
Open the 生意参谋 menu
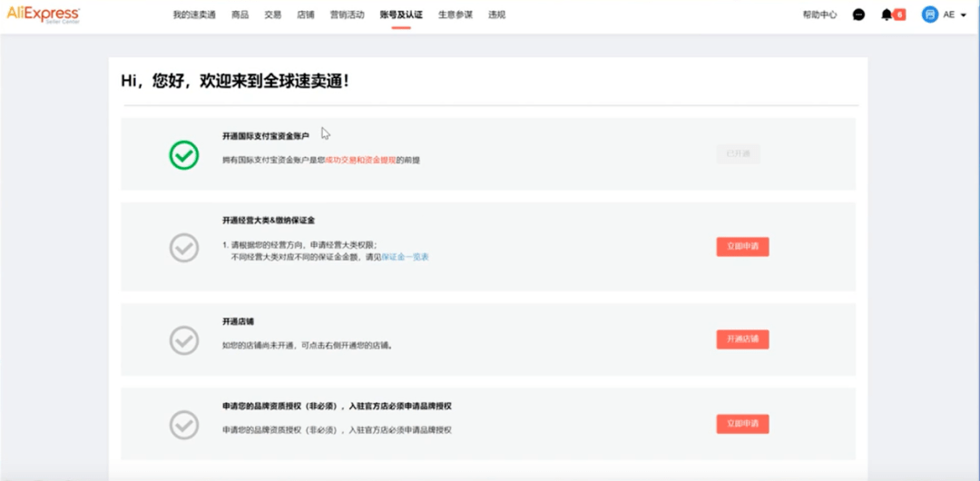coord(455,15)
